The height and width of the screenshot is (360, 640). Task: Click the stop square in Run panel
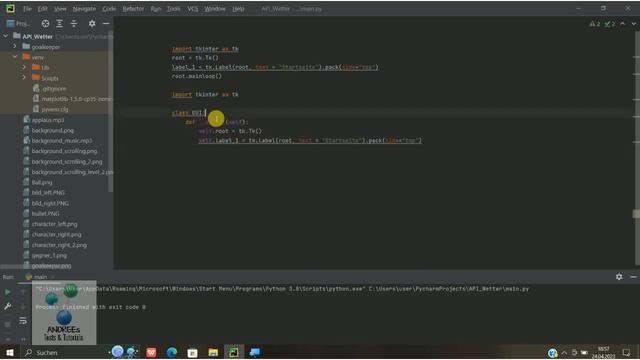tap(8, 324)
